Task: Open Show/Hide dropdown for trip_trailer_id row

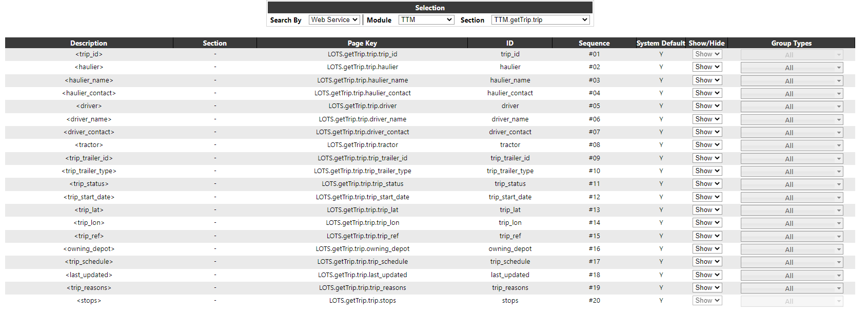Action: (707, 158)
